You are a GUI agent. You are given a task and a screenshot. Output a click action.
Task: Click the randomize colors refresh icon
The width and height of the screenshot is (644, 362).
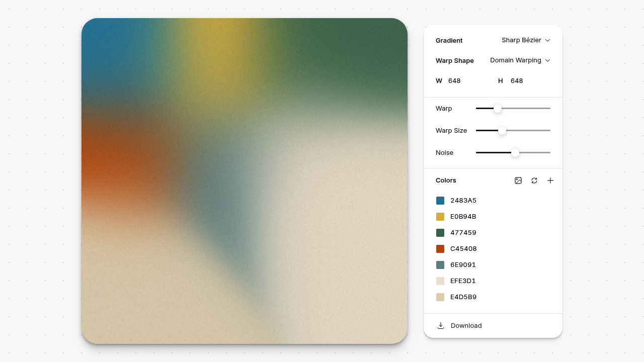[534, 180]
